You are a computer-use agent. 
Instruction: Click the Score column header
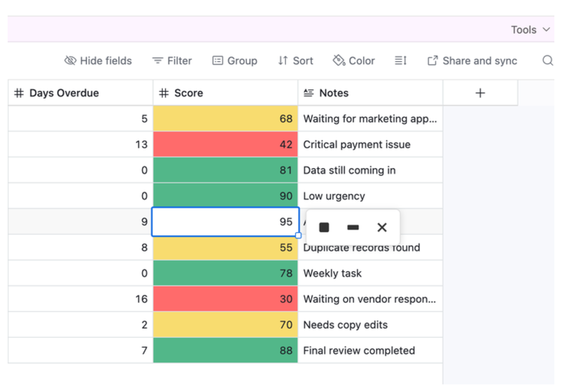(188, 93)
